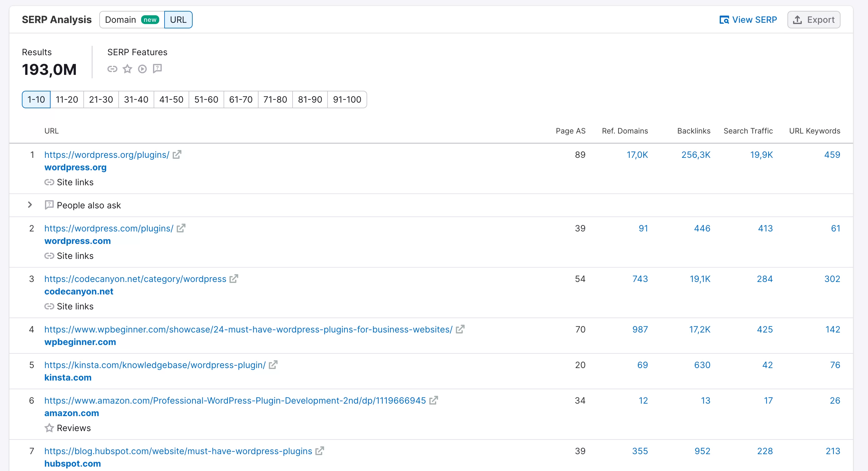Image resolution: width=868 pixels, height=471 pixels.
Task: Select the 11-20 results range tab
Action: [66, 99]
